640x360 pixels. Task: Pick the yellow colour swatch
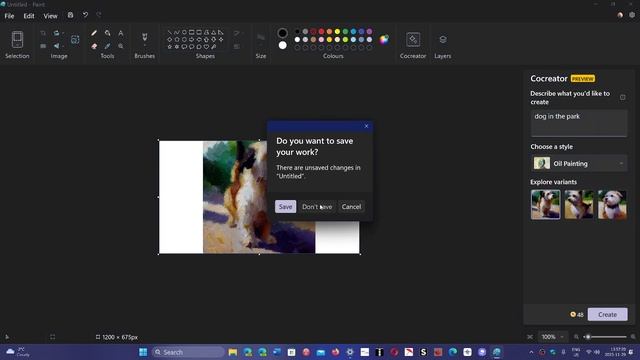337,31
